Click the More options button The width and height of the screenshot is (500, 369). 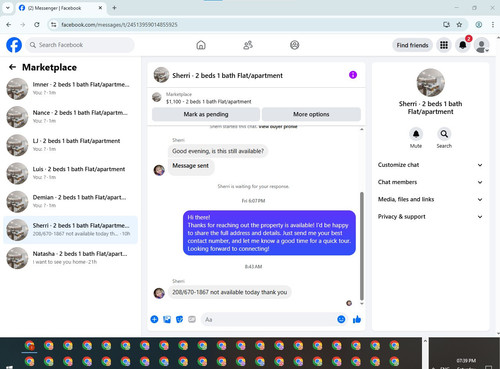point(311,114)
